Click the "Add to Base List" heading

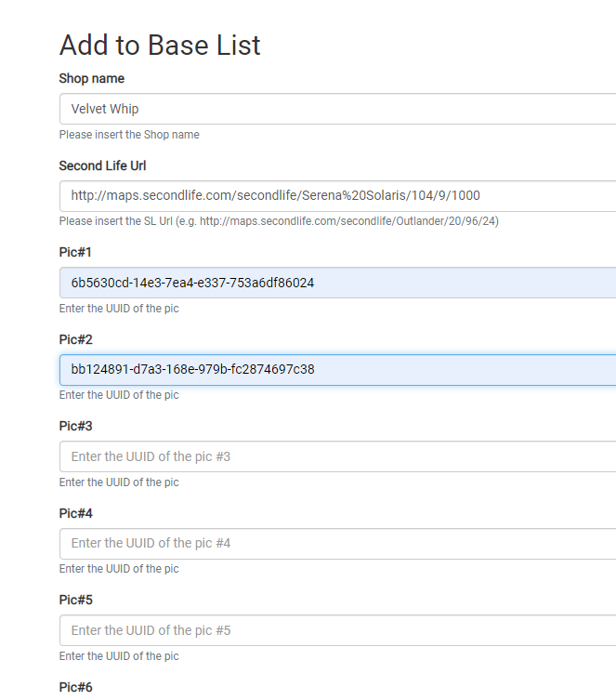tap(160, 45)
